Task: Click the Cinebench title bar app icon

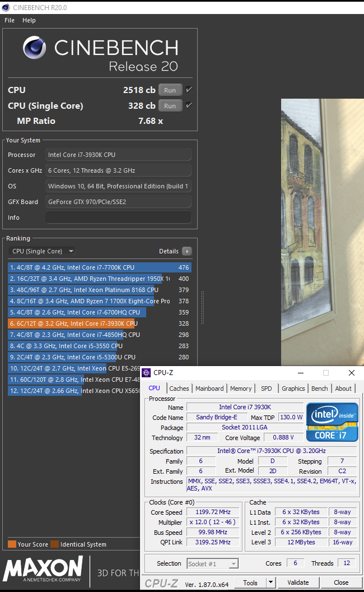Action: (x=6, y=7)
